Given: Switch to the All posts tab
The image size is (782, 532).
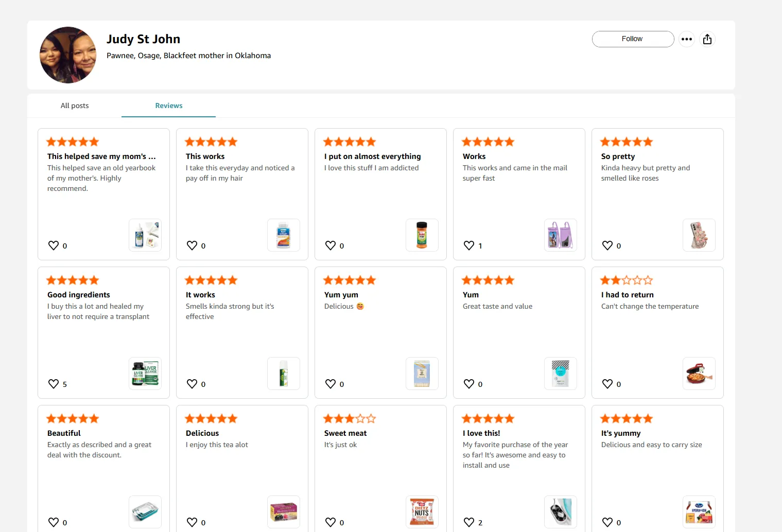Looking at the screenshot, I should (75, 105).
